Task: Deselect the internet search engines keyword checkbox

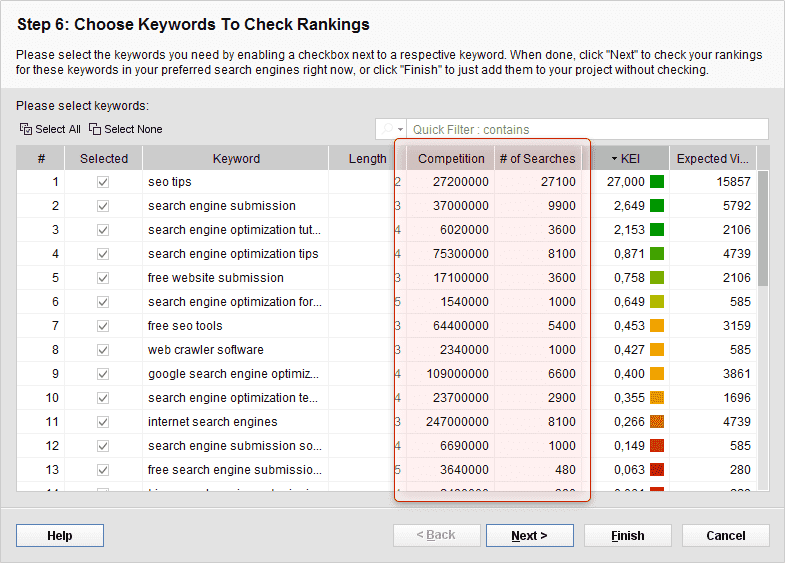Action: click(x=103, y=422)
